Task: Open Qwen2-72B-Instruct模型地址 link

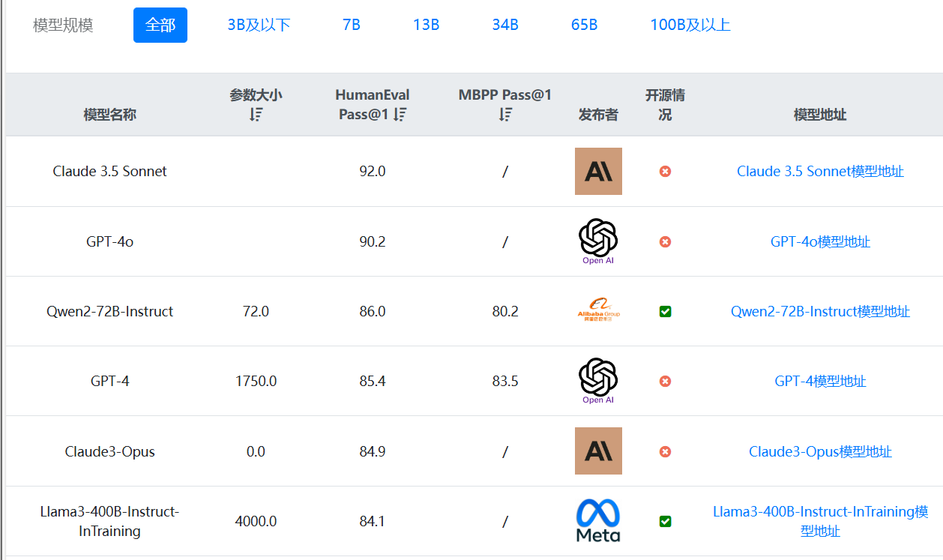Action: click(820, 311)
